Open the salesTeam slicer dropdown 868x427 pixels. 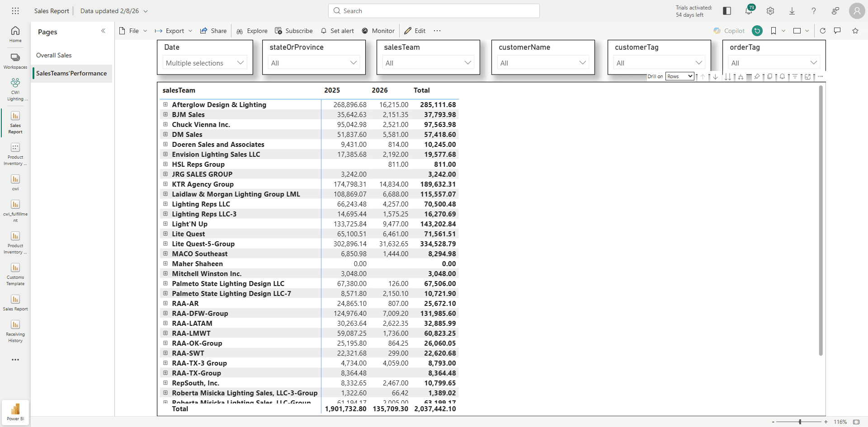(x=428, y=63)
